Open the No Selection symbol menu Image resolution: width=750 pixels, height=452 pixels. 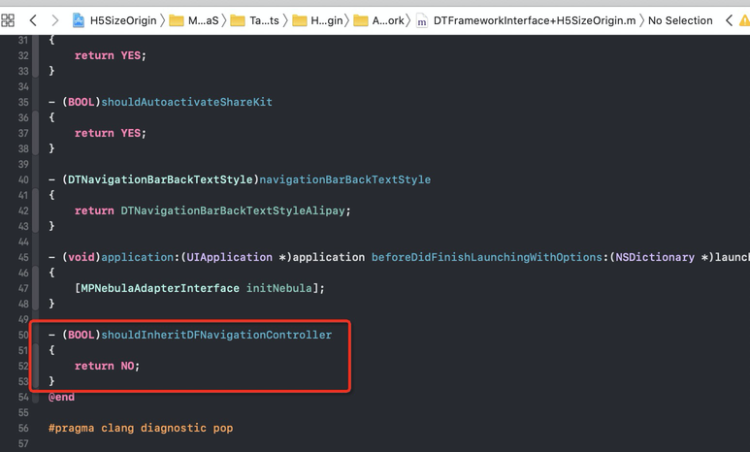pos(680,21)
